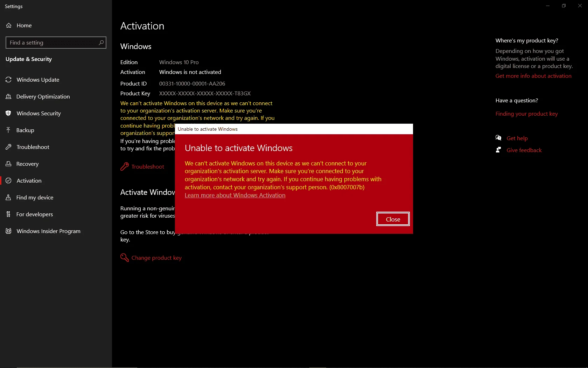Click the Find my device person icon

pyautogui.click(x=9, y=198)
